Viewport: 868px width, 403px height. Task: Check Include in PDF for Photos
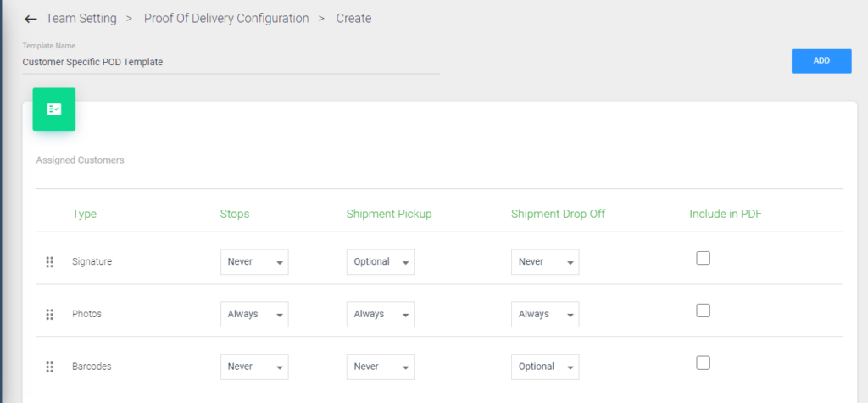click(703, 311)
